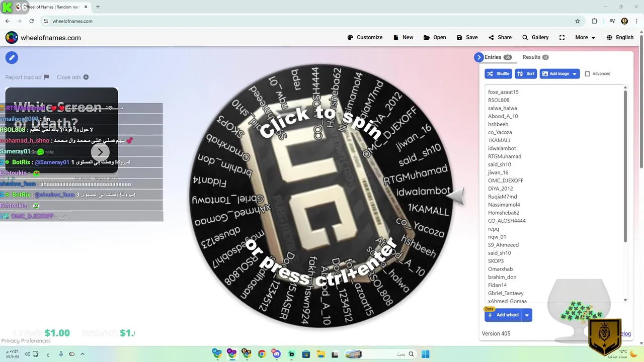Screen dimensions: 644x362
Task: Reload the page
Action: click(x=31, y=21)
